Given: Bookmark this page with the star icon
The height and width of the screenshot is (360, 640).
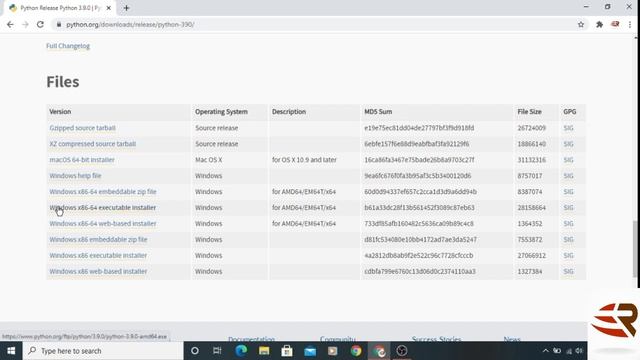Looking at the screenshot, I should coord(581,24).
